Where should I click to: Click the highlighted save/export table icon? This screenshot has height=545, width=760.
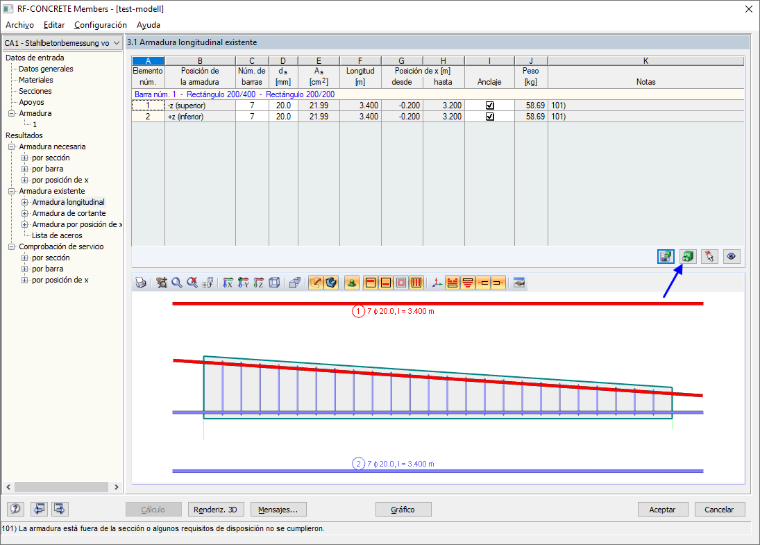(666, 256)
